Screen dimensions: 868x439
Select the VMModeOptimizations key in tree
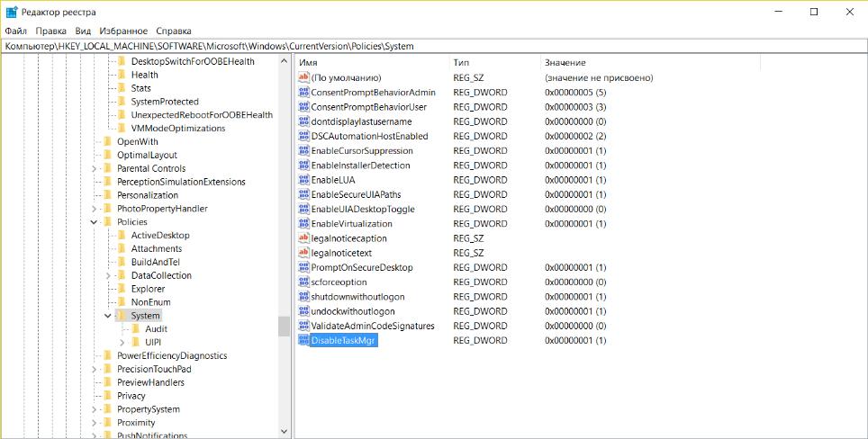tap(178, 129)
